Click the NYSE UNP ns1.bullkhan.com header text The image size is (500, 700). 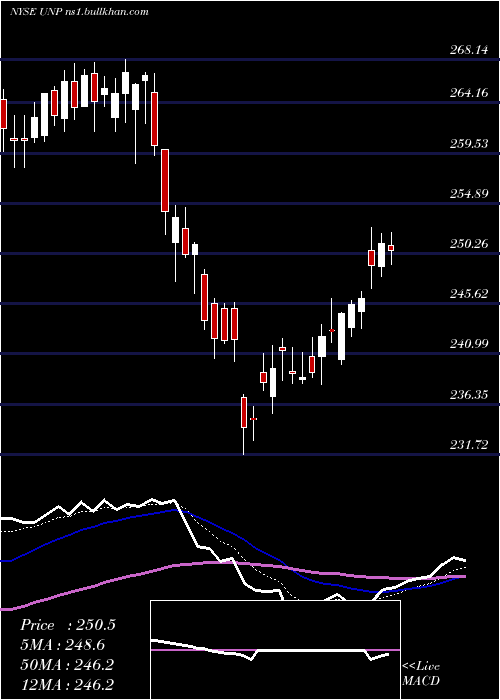pos(79,12)
